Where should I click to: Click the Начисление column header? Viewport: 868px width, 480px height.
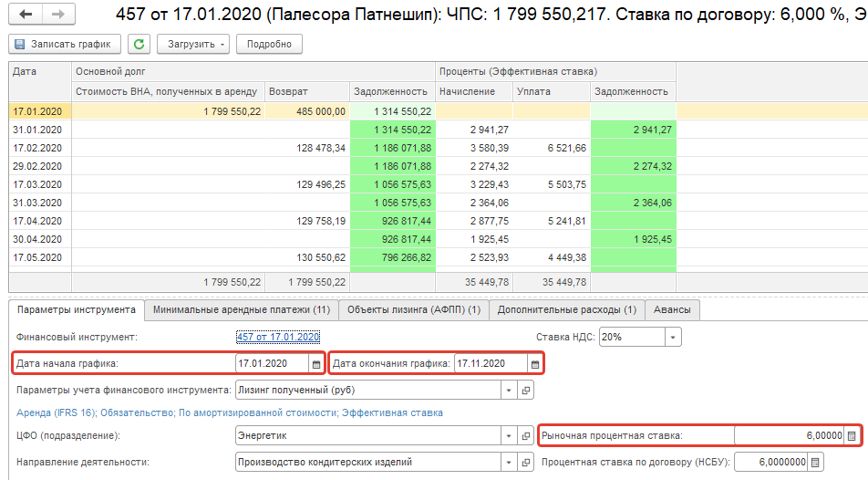click(474, 91)
